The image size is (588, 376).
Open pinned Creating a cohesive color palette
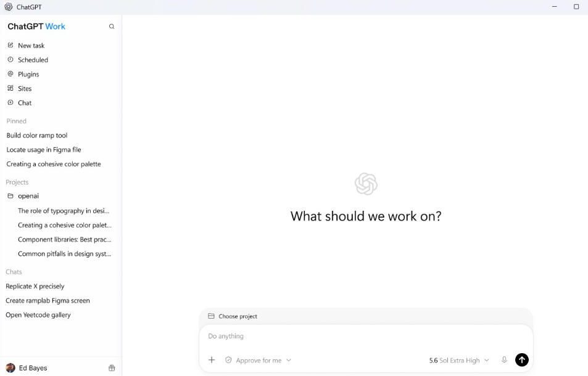(54, 164)
